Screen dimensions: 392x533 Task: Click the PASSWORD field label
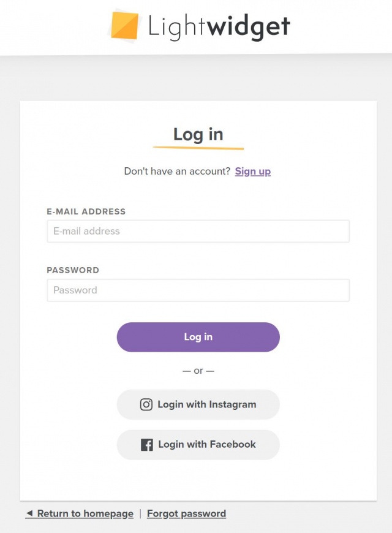point(73,270)
